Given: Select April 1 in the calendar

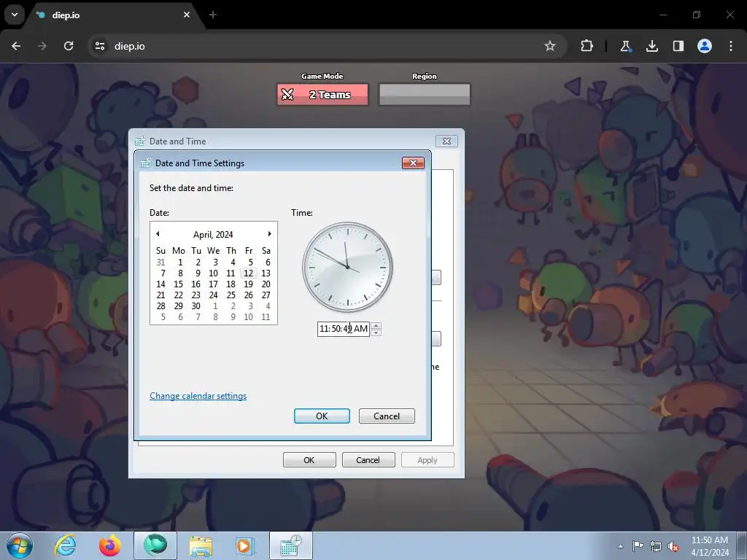Looking at the screenshot, I should (x=180, y=262).
